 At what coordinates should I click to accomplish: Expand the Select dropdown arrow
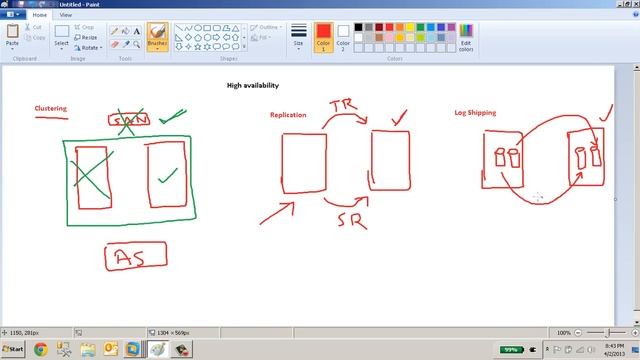pos(62,49)
